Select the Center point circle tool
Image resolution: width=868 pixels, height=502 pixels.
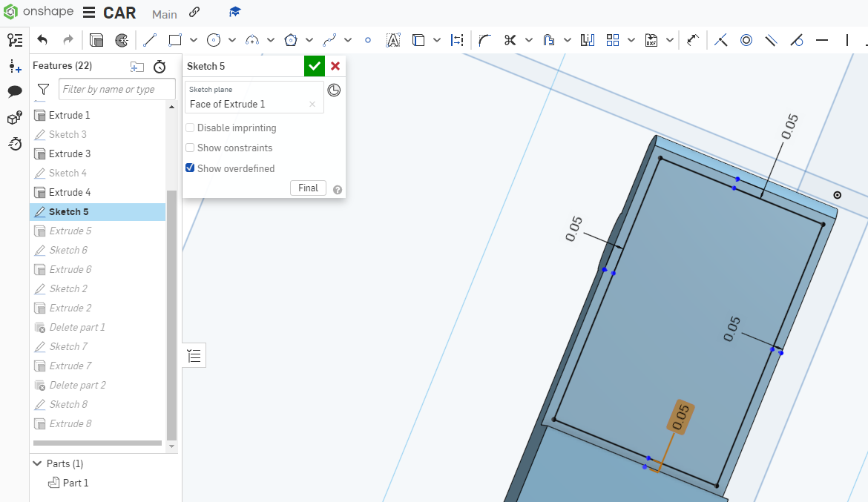[214, 40]
